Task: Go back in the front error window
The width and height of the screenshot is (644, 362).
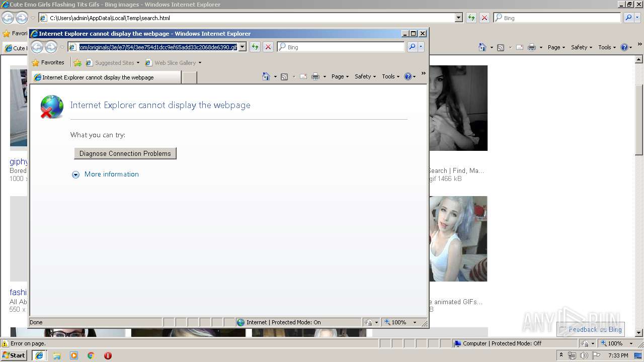Action: [37, 47]
